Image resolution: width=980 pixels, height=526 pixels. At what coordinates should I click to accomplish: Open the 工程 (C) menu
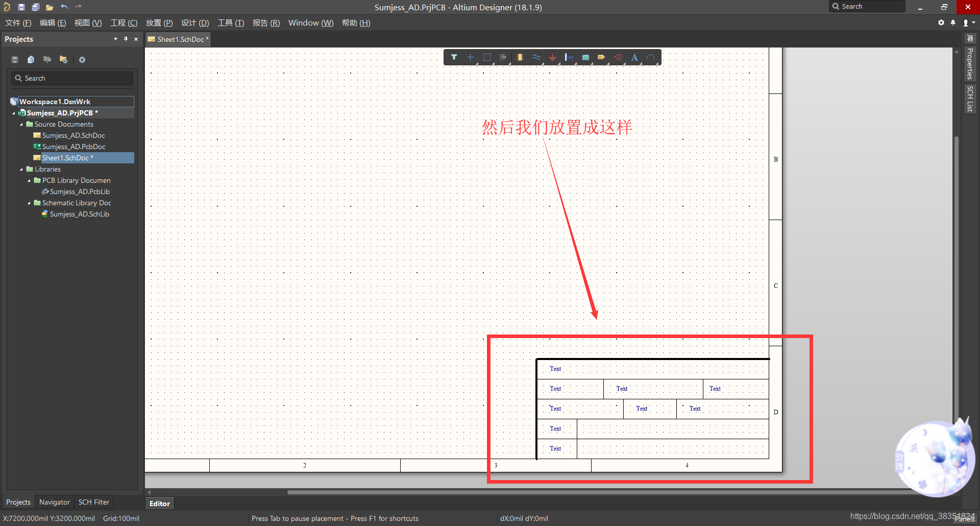pyautogui.click(x=124, y=23)
